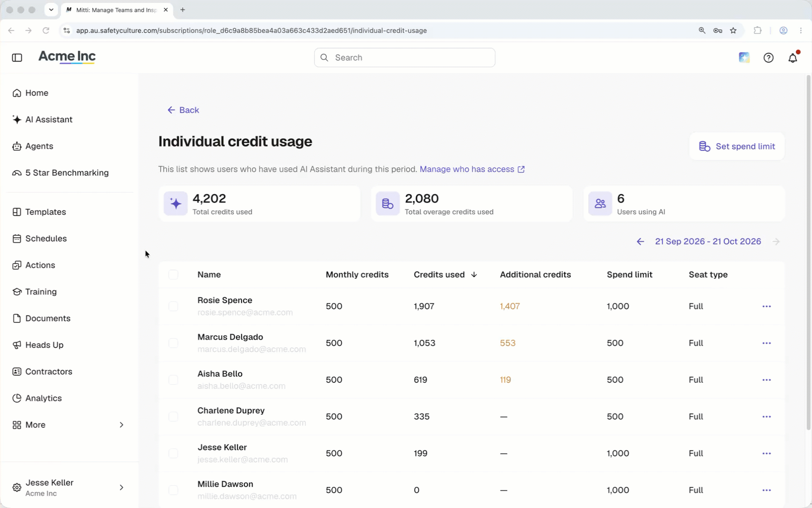
Task: Open the browser zoom magnifier icon
Action: tap(702, 30)
